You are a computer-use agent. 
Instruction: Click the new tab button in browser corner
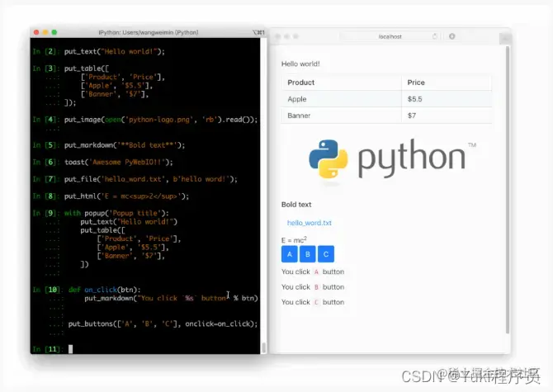(505, 38)
